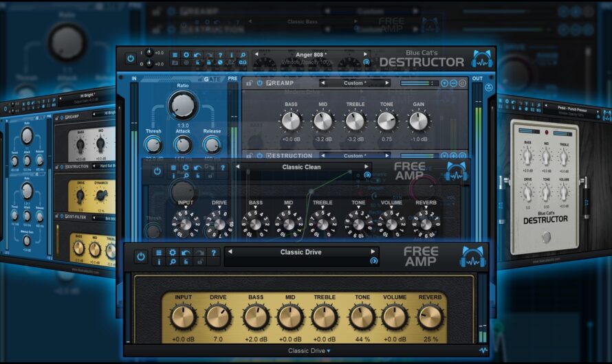Click TONE value 44 % in Classic Drive
Image resolution: width=612 pixels, height=364 pixels.
coord(362,339)
